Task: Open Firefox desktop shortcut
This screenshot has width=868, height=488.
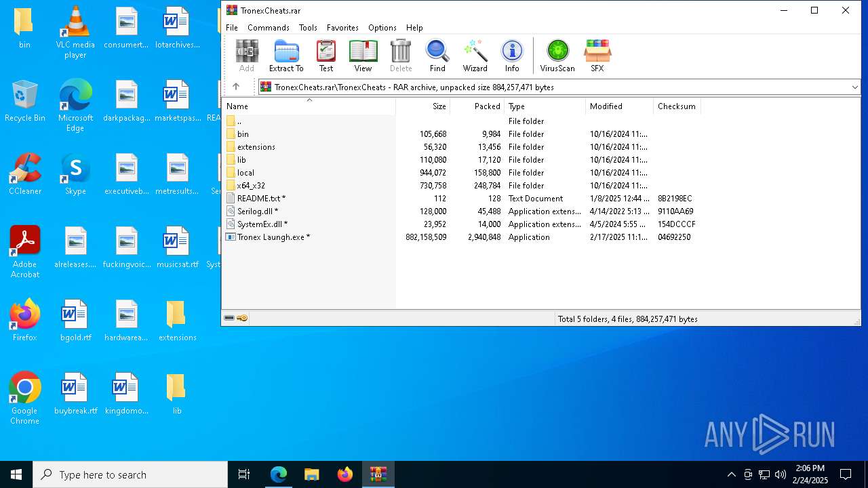Action: [x=24, y=320]
